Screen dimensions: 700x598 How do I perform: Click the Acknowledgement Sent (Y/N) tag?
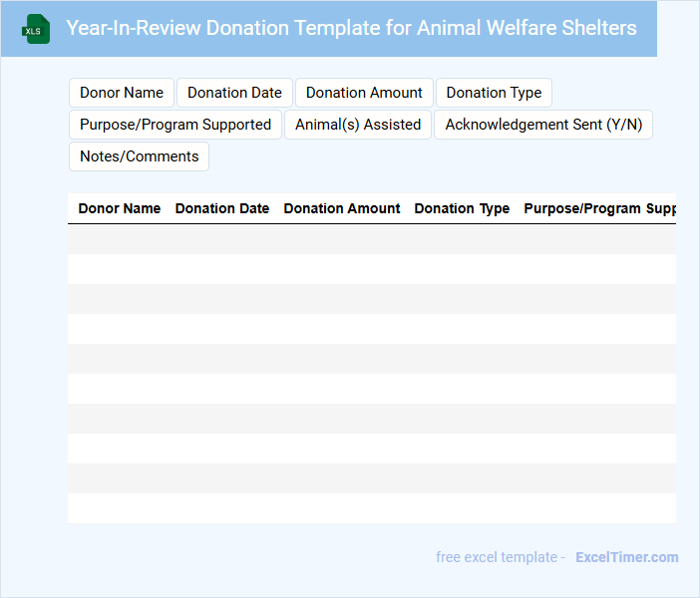pyautogui.click(x=543, y=125)
